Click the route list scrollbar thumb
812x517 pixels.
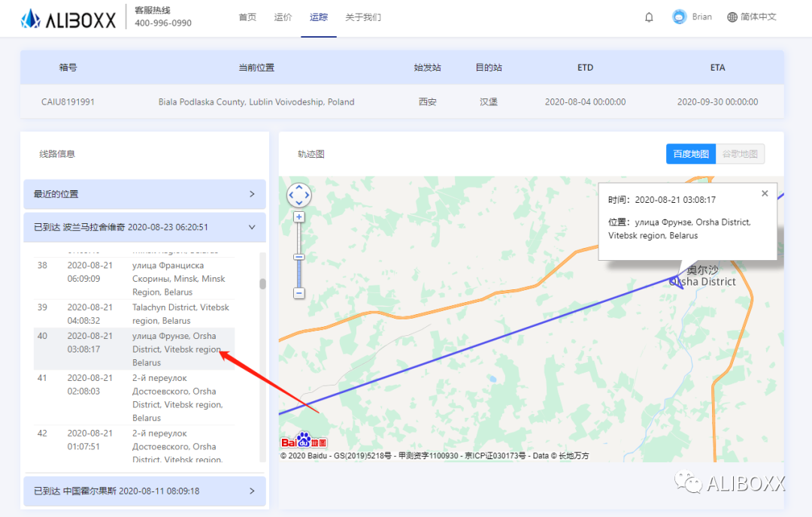[262, 283]
